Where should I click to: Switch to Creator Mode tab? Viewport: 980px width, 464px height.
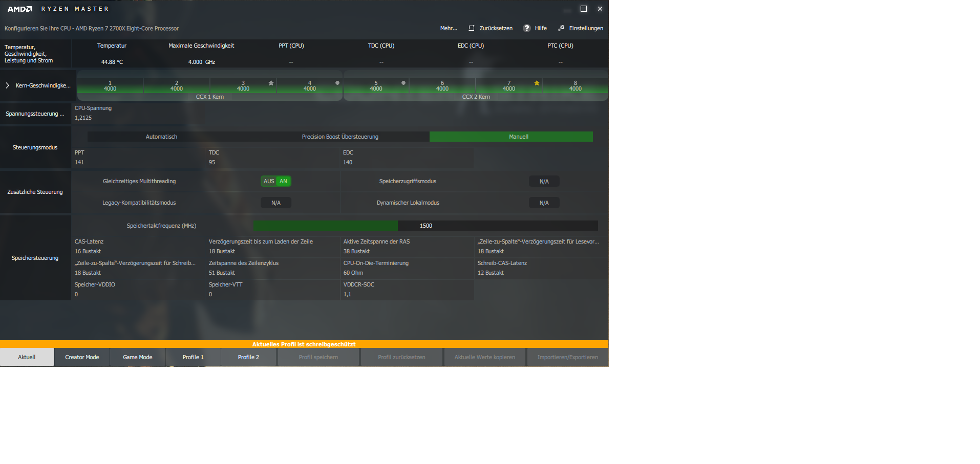[x=82, y=357]
